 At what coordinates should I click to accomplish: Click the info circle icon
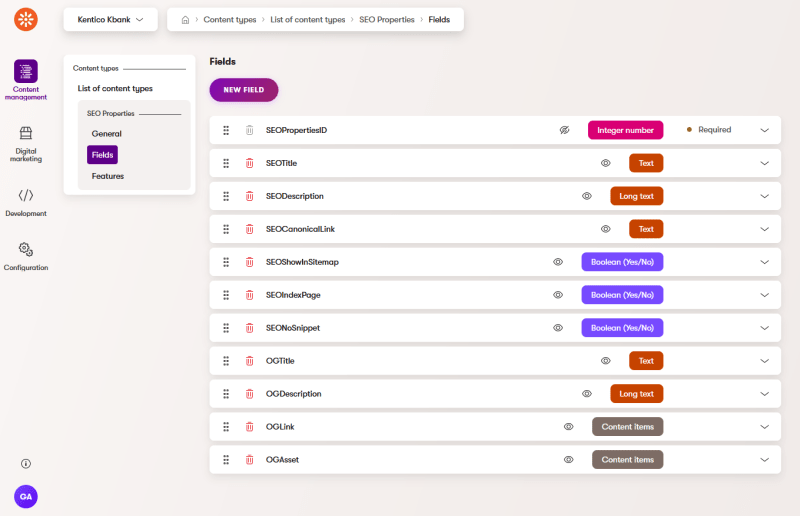pyautogui.click(x=26, y=463)
